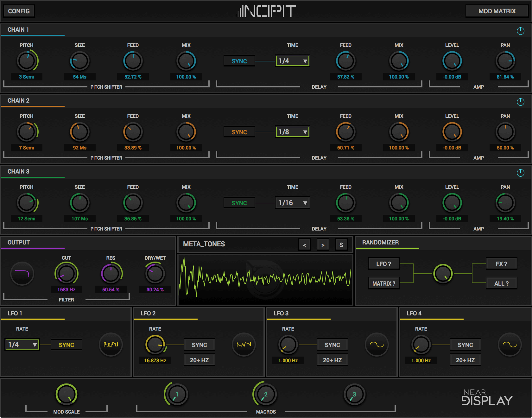
Task: Toggle the Chain 2 power icon
Action: [x=520, y=102]
